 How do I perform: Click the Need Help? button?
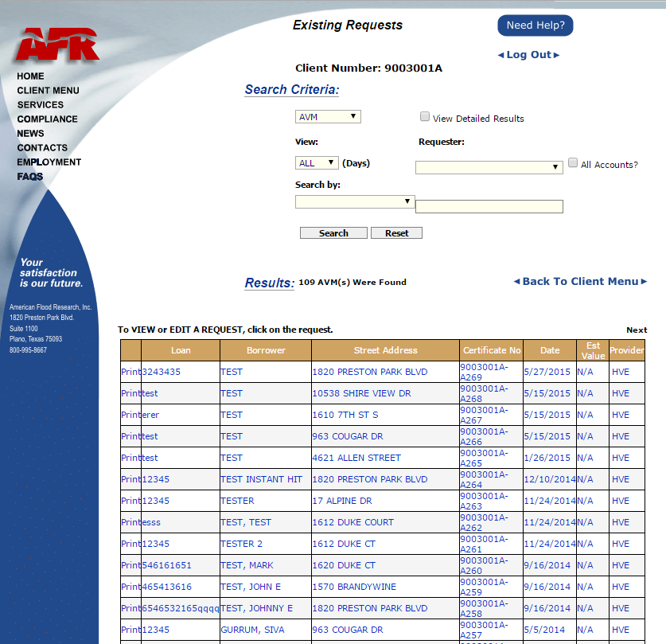535,25
